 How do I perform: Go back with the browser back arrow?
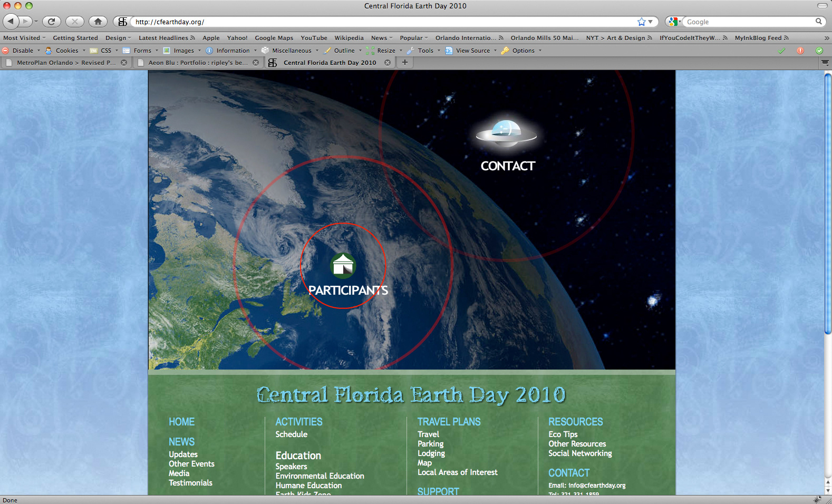pyautogui.click(x=11, y=22)
